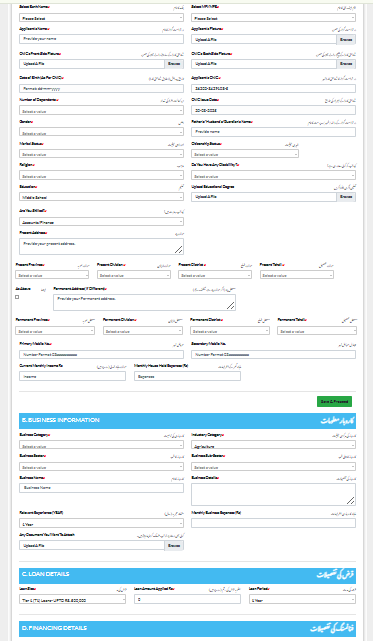Open the Present District dropdown
Screen dimensions: 373x641
(x=215, y=275)
